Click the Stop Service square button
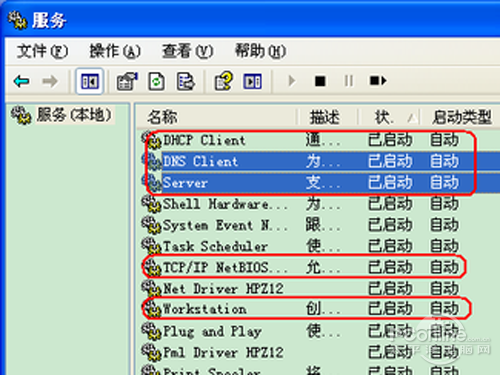This screenshot has height=375, width=500. point(320,81)
